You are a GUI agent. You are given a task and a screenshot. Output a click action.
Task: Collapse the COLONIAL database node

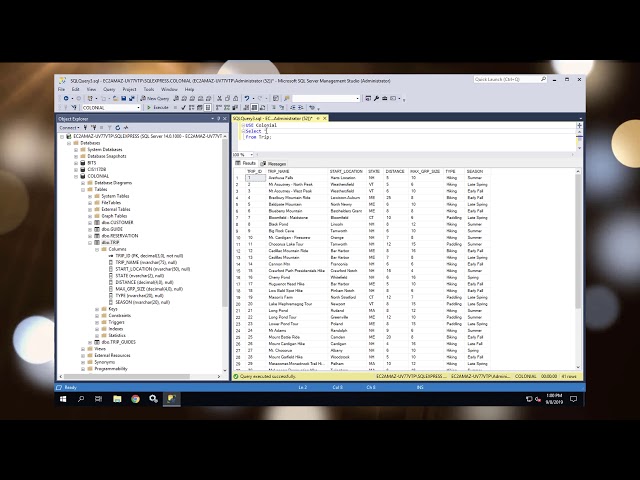(76, 176)
